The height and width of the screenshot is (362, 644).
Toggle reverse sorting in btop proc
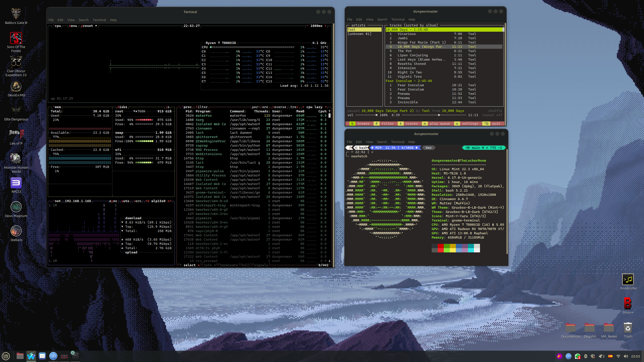[x=279, y=107]
